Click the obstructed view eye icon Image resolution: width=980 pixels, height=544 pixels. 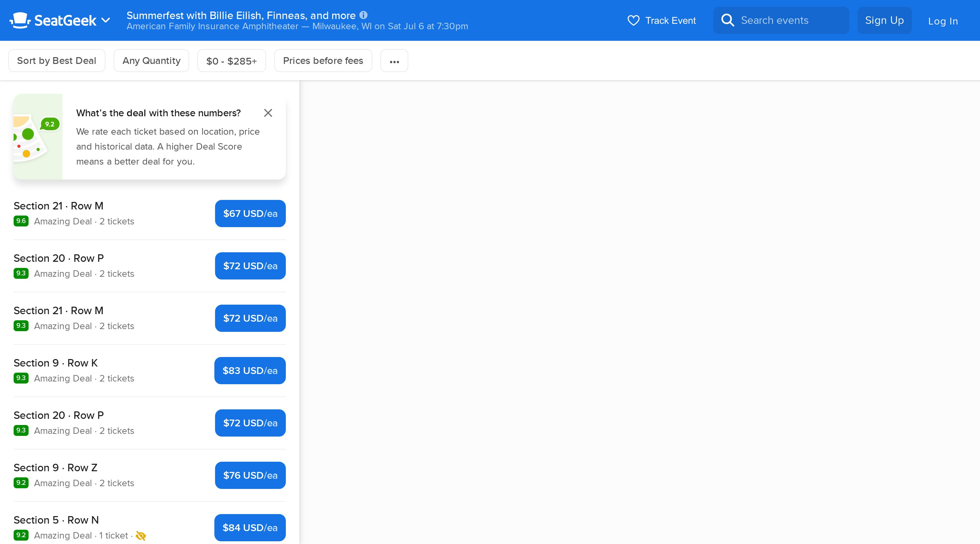point(141,535)
